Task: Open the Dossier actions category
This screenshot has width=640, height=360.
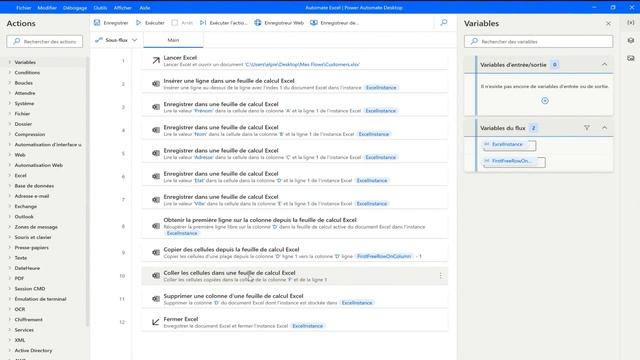Action: [x=23, y=124]
